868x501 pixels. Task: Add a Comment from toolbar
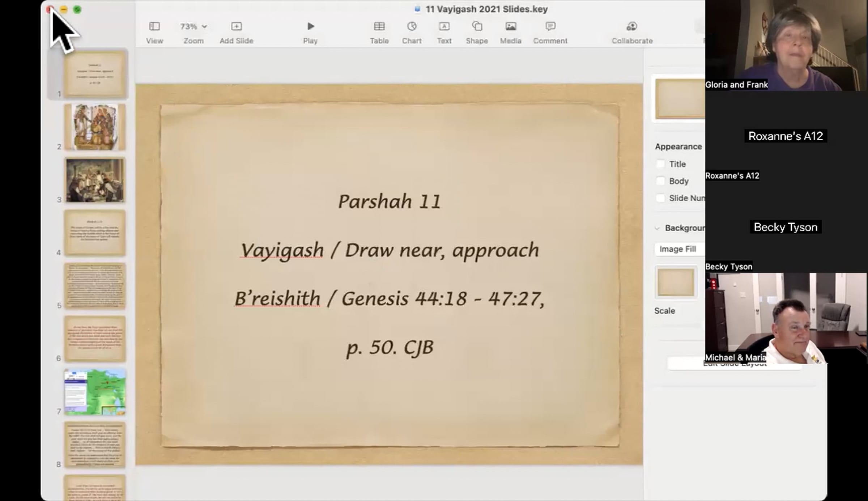click(x=550, y=26)
